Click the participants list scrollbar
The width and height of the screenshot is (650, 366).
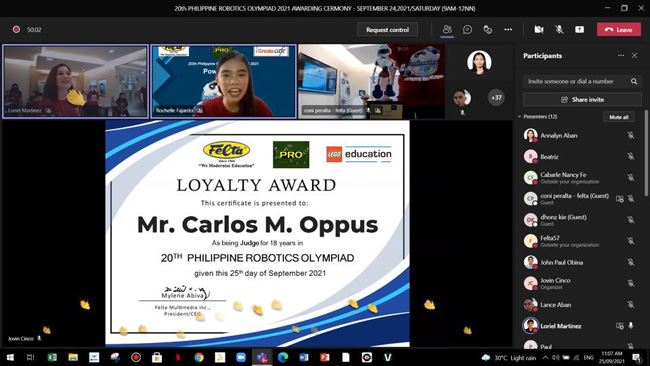tap(646, 153)
